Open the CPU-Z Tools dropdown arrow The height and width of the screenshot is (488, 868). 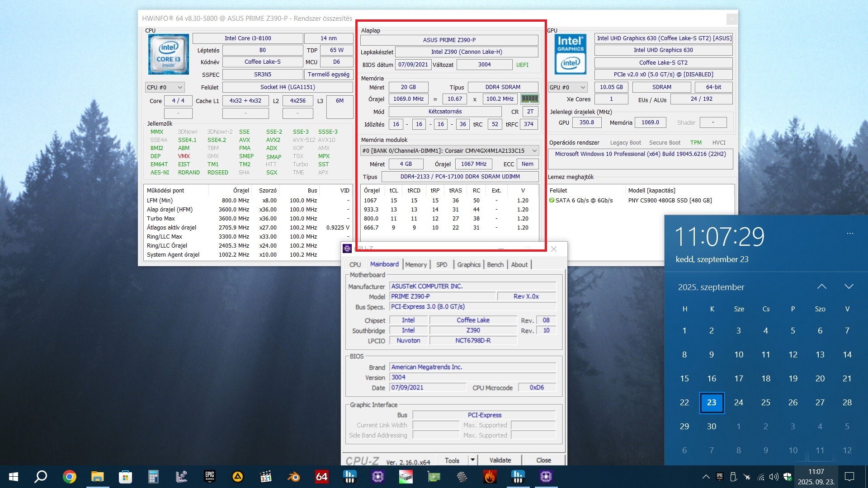(472, 460)
